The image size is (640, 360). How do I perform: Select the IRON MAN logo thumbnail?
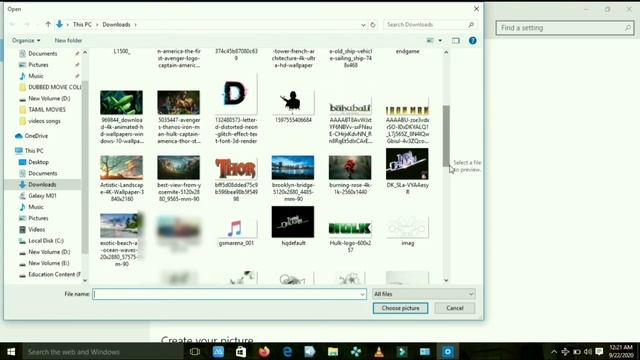[x=407, y=109]
